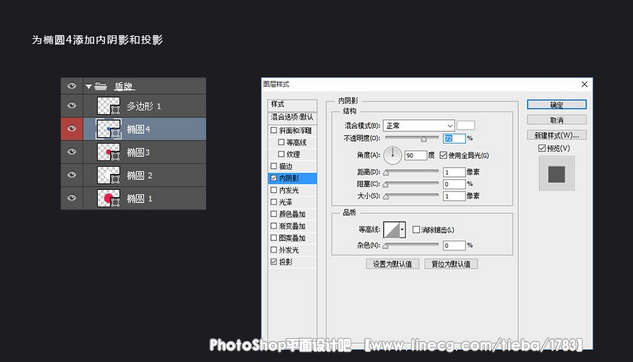
Task: Click the 取消 button
Action: [x=557, y=120]
